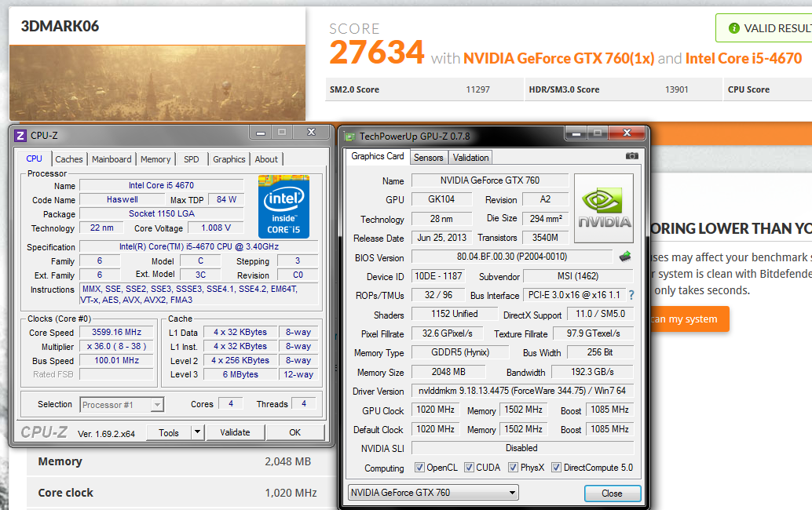Click the BIOS save chip icon in GPU-Z
The height and width of the screenshot is (510, 812).
[625, 256]
